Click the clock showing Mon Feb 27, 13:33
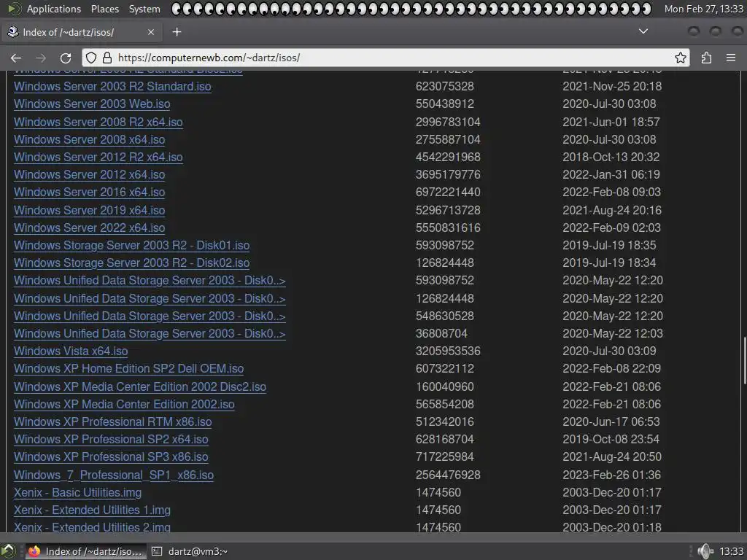 click(x=704, y=9)
